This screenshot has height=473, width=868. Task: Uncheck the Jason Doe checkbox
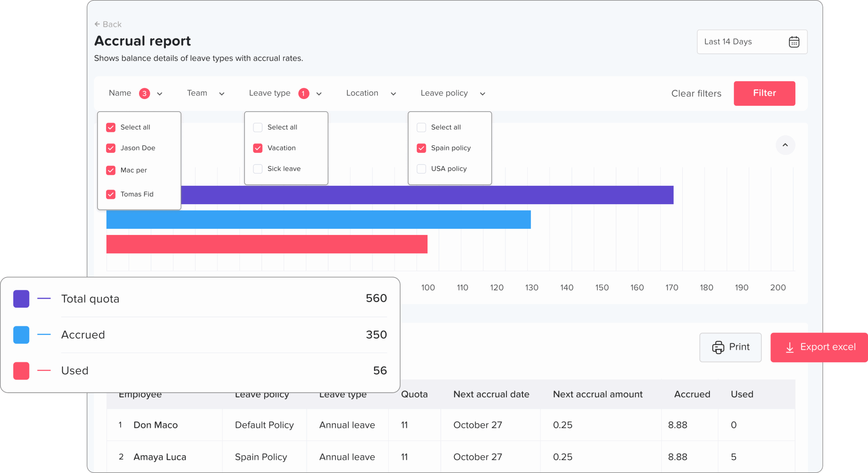coord(111,148)
